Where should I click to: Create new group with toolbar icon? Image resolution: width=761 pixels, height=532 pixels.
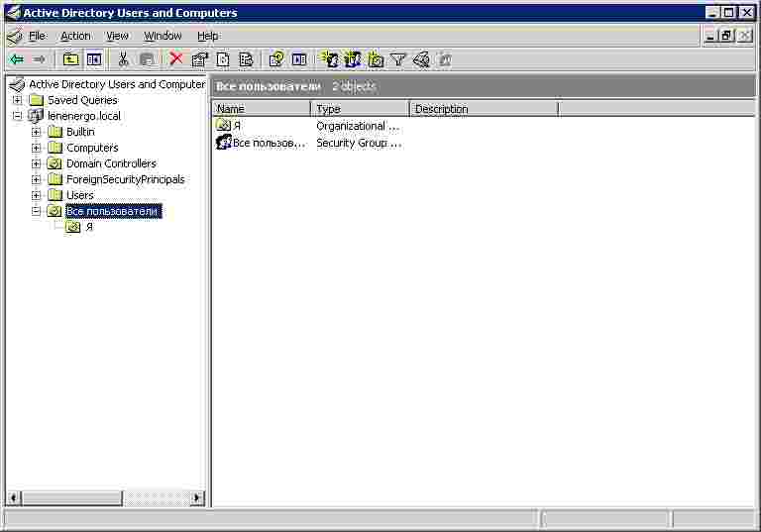[x=353, y=59]
